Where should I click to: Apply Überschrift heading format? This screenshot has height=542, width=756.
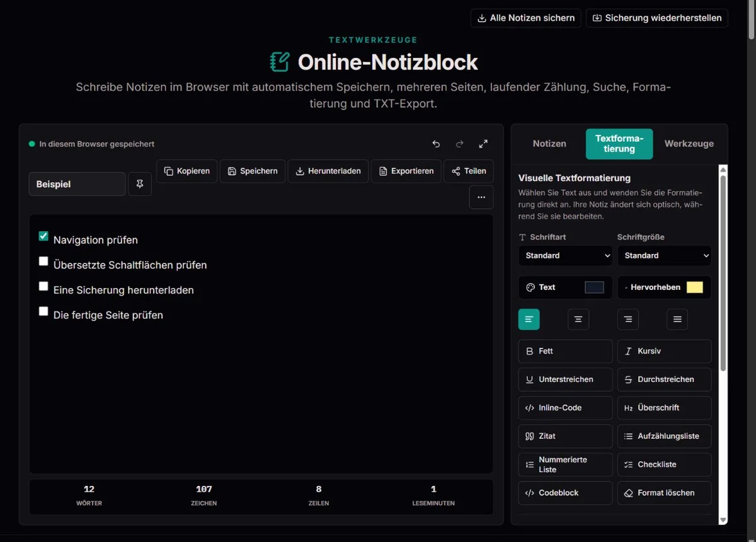point(665,408)
